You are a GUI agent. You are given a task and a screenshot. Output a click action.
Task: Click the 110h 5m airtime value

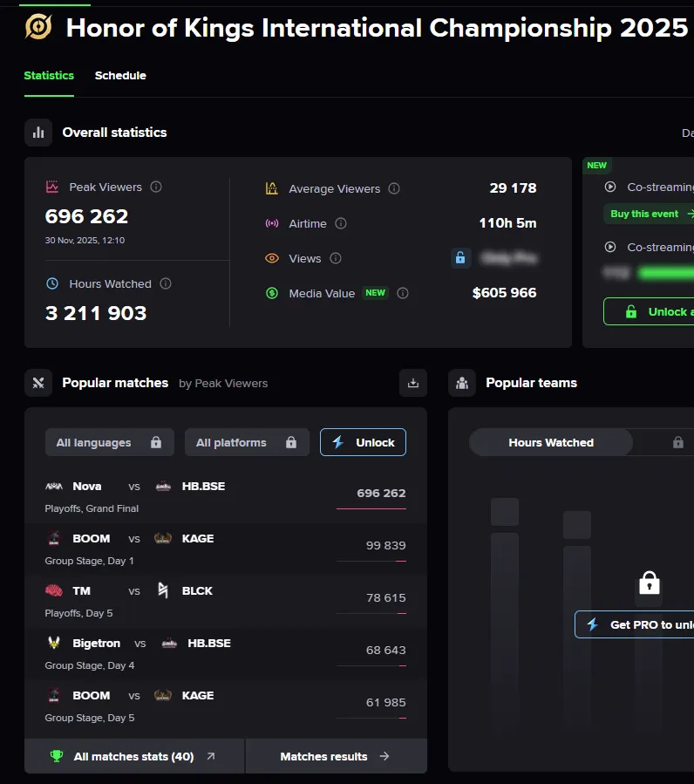point(508,223)
